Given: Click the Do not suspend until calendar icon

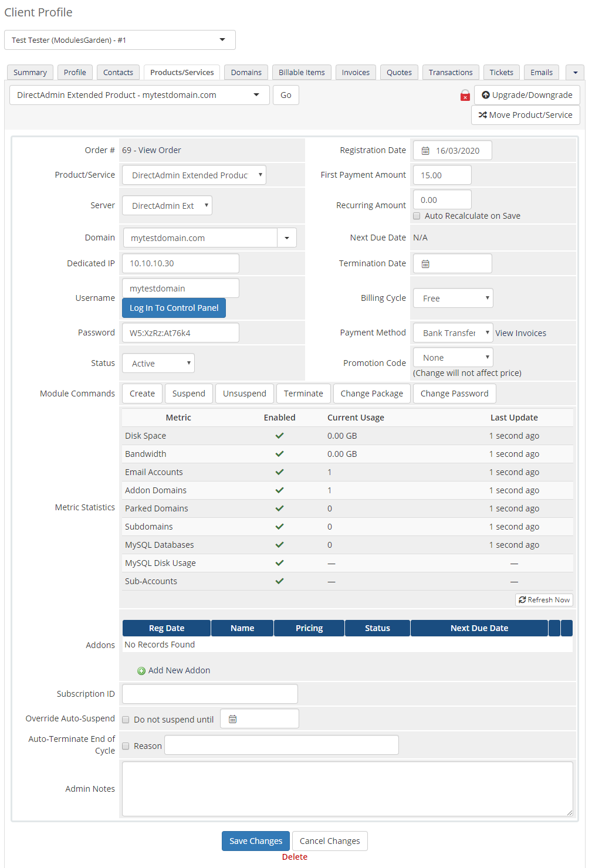Looking at the screenshot, I should (232, 719).
